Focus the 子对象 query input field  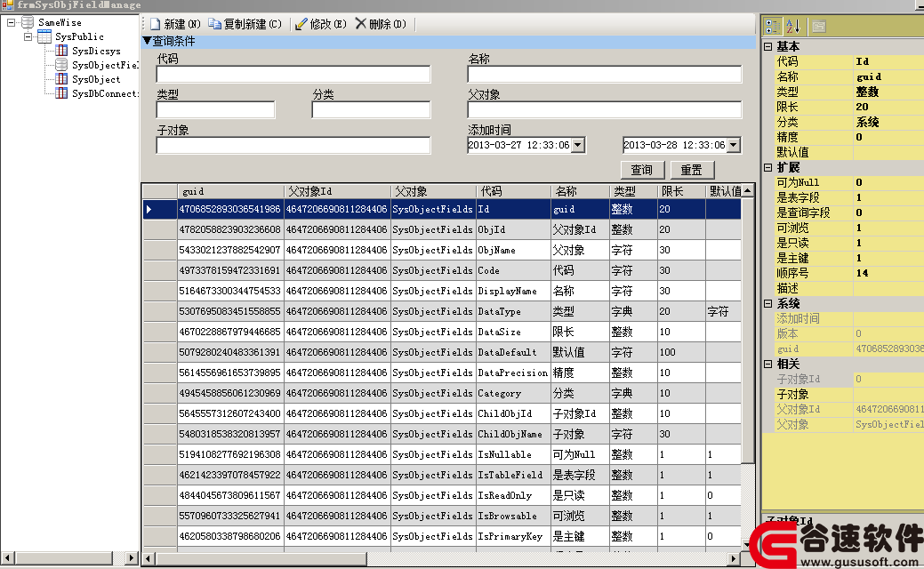[293, 145]
